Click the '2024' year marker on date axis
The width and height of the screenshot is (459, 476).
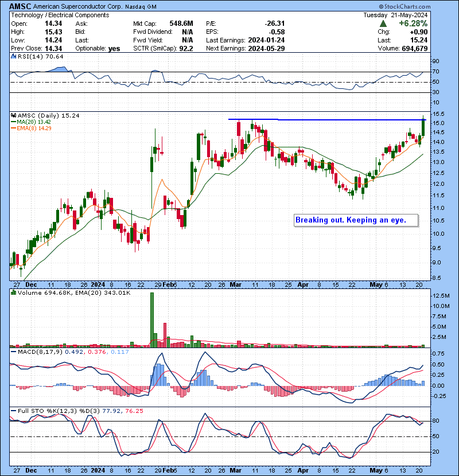coord(99,284)
